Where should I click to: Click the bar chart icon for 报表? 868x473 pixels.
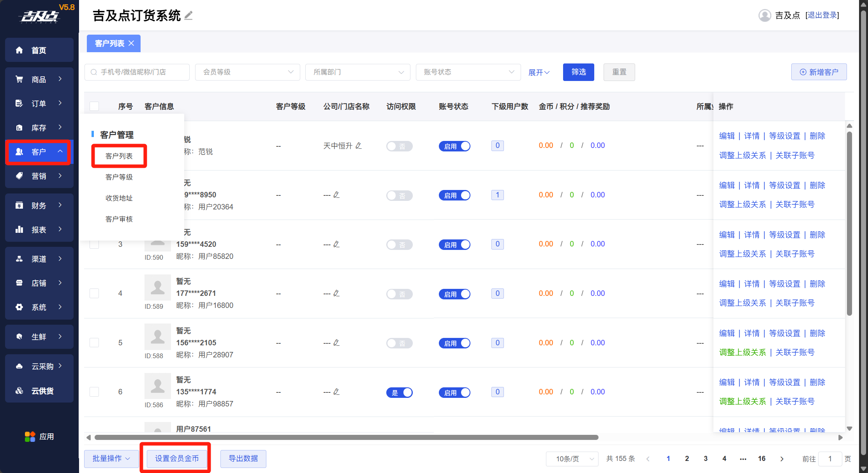coord(19,230)
